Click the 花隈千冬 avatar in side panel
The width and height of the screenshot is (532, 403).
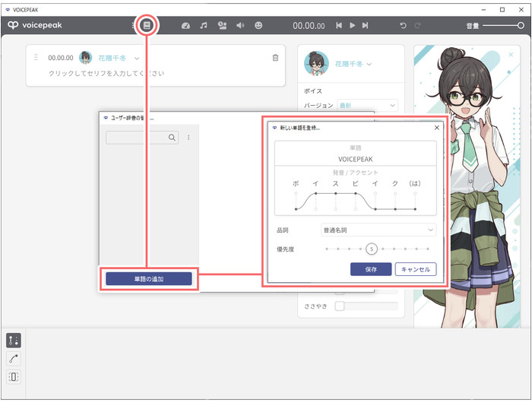pos(316,63)
